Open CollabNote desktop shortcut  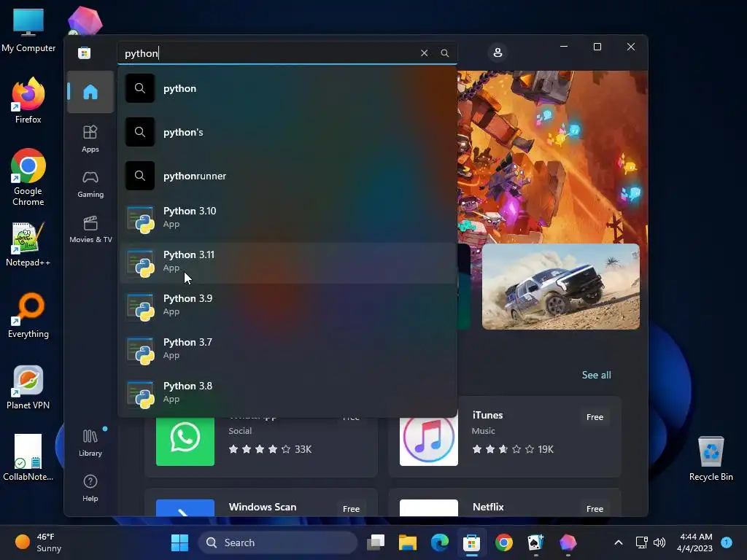[28, 458]
